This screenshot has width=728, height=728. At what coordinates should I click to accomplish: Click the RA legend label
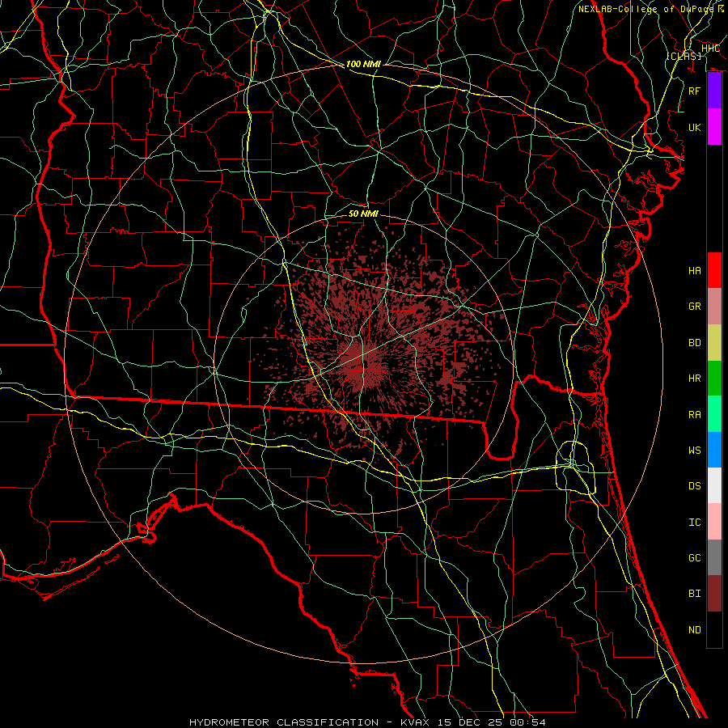click(695, 415)
